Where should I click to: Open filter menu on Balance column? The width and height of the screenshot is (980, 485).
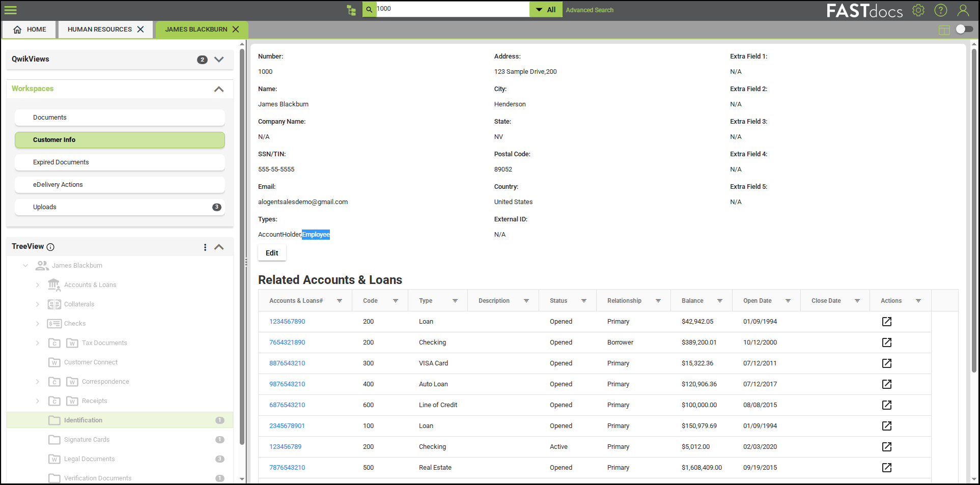point(720,301)
